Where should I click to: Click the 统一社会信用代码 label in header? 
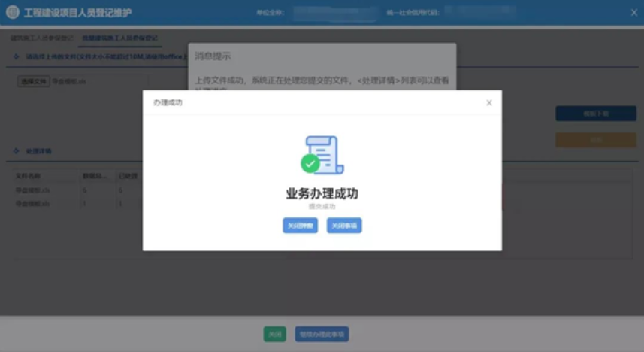(x=413, y=13)
